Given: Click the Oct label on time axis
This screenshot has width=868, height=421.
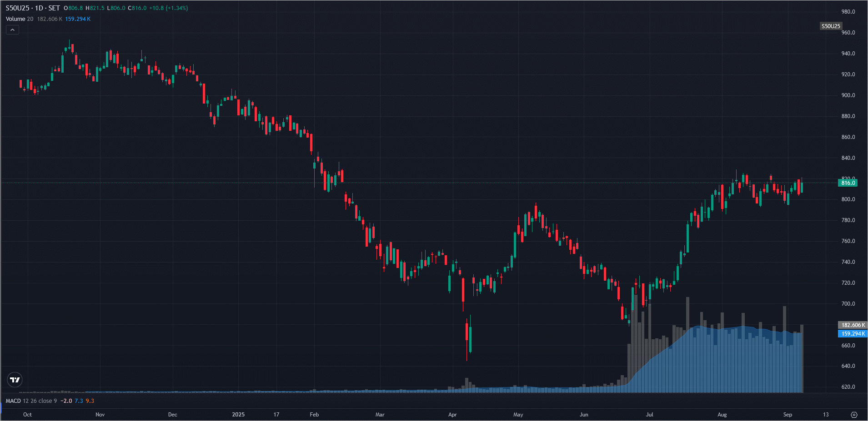Looking at the screenshot, I should click(x=27, y=415).
